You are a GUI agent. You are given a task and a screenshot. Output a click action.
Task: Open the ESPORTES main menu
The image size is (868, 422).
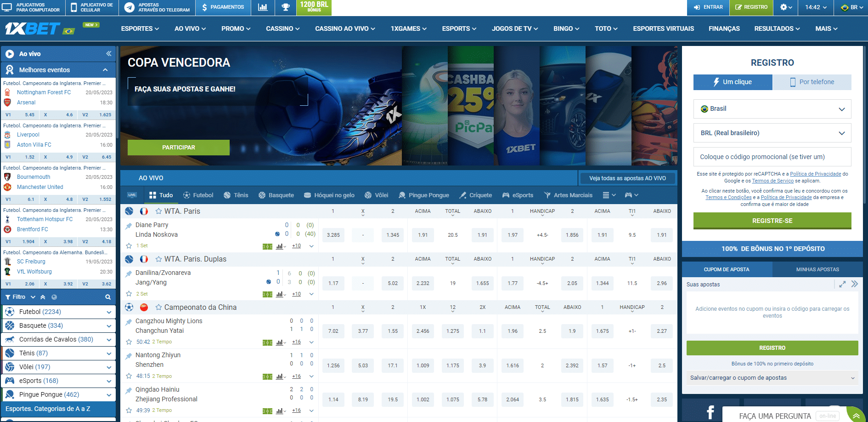pyautogui.click(x=140, y=29)
